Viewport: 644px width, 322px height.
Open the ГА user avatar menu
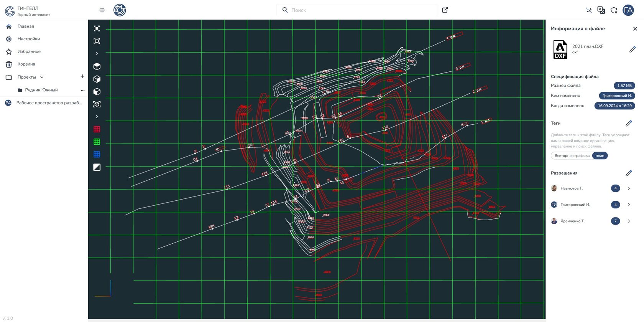click(628, 10)
